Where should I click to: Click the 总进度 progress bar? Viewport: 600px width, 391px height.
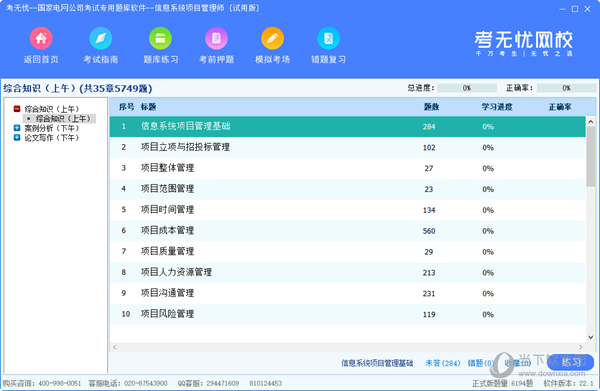point(467,88)
